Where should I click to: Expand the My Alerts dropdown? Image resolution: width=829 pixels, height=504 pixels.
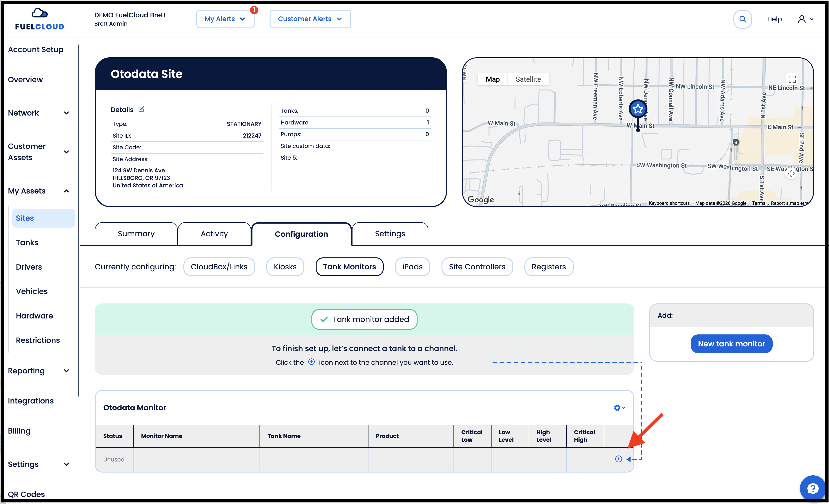tap(225, 19)
